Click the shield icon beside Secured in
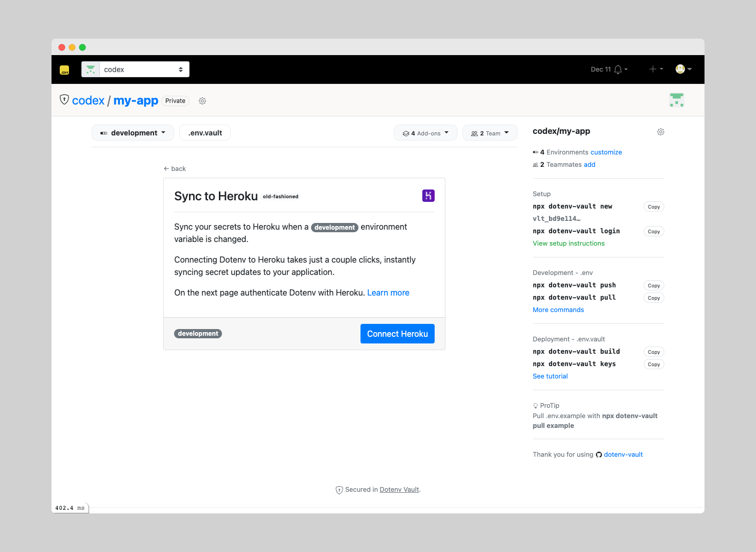 point(339,490)
